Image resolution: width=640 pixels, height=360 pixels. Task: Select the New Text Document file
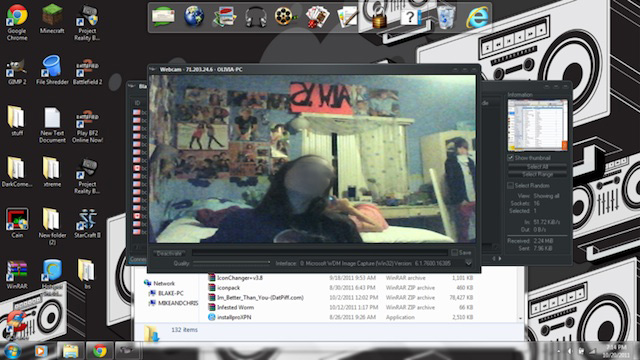click(x=52, y=125)
